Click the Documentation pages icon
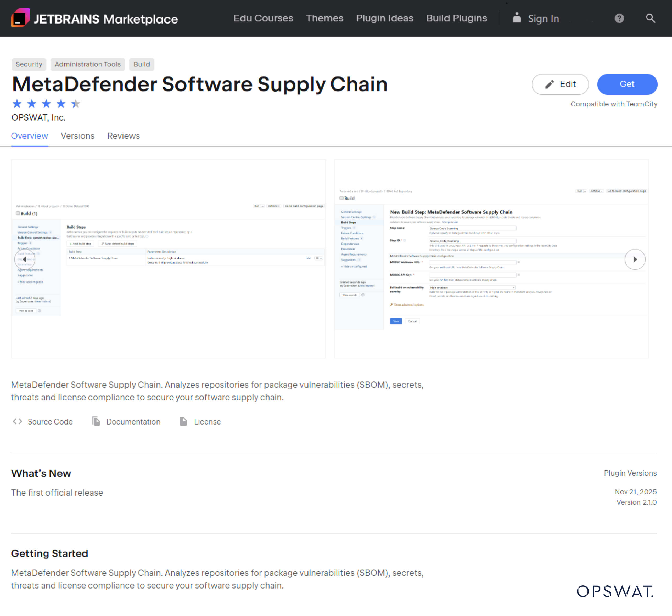This screenshot has height=616, width=672. tap(96, 421)
